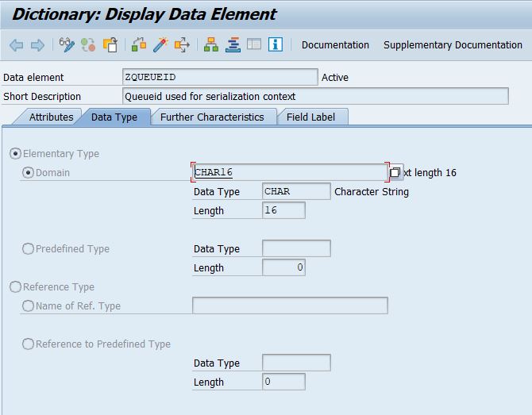Open the blue information icon

[276, 44]
